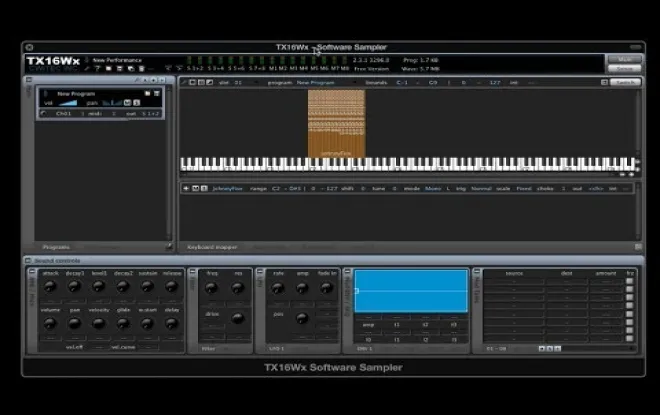
Task: Click the orange JohnnyFive sample region in mapper
Action: [x=337, y=123]
